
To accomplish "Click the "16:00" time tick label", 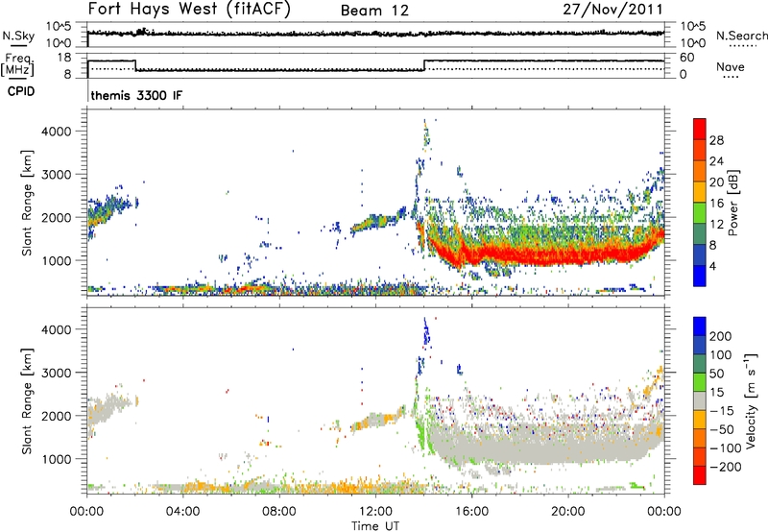I will 471,512.
